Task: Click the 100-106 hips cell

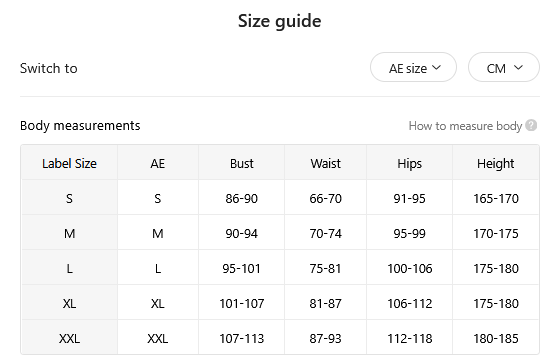Action: (409, 268)
